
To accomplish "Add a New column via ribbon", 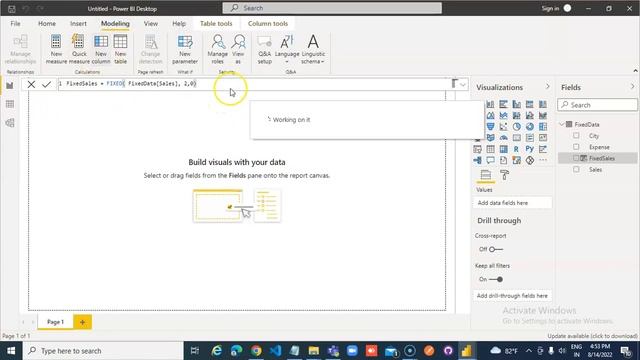I will tap(101, 49).
